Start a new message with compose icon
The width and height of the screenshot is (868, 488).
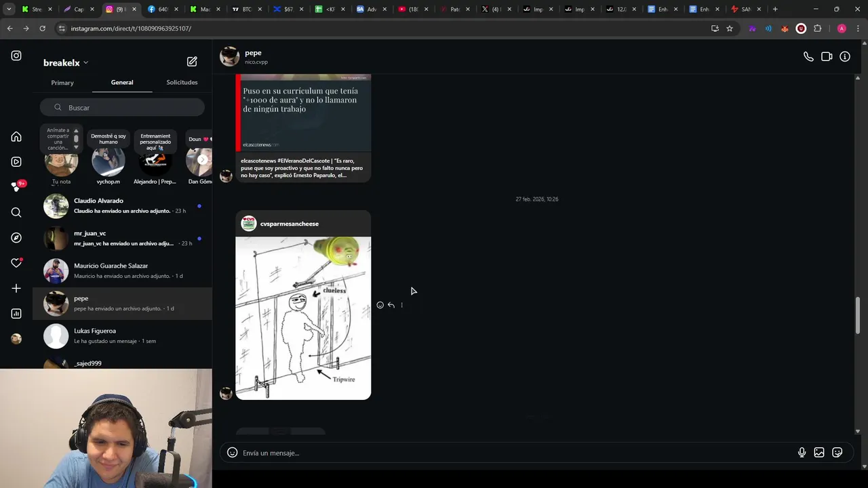tap(192, 62)
